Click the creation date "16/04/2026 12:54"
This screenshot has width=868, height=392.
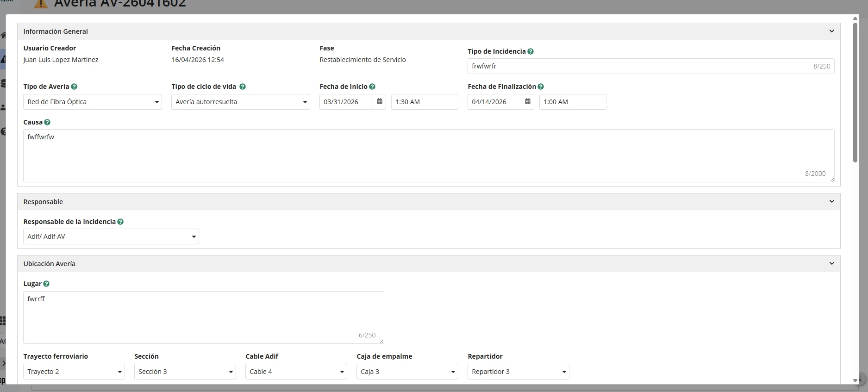coord(198,60)
